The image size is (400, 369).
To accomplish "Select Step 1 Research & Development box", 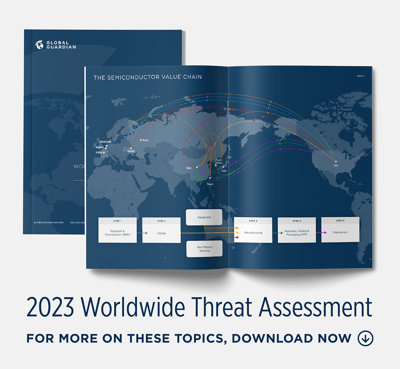I will pos(117,230).
